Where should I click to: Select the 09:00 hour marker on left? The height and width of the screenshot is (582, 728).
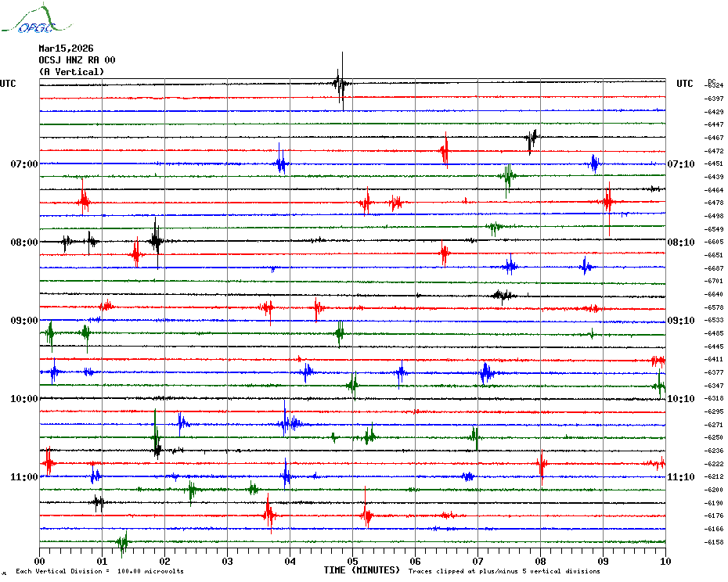tap(24, 321)
